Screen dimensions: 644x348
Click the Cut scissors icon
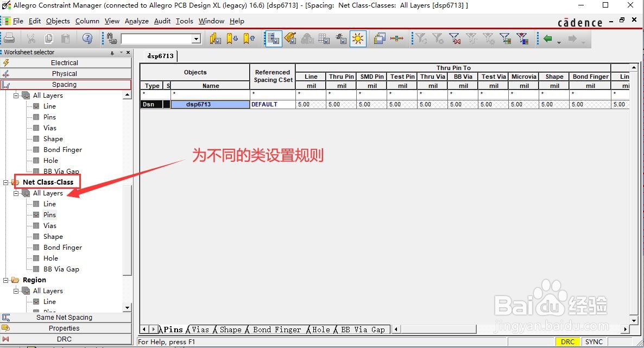coord(31,39)
